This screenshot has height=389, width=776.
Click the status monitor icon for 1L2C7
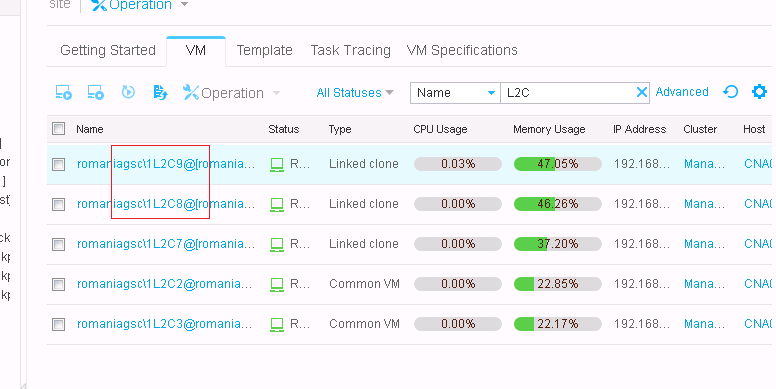[277, 244]
